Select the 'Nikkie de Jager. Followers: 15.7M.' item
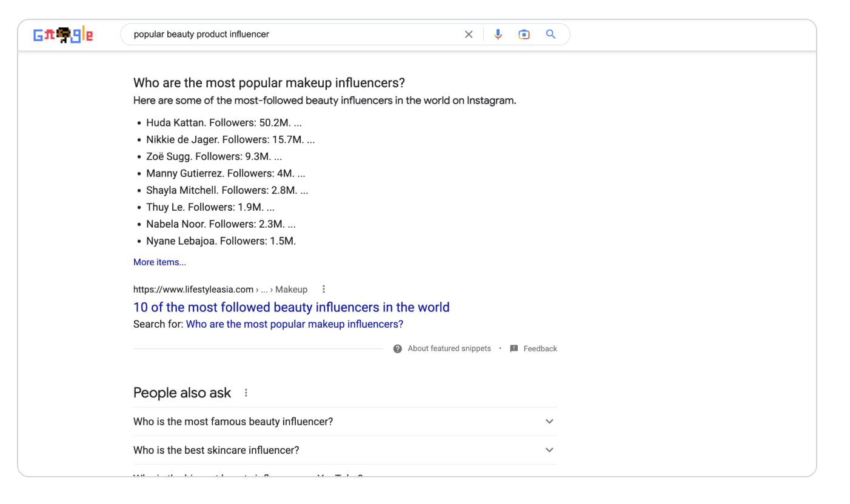The height and width of the screenshot is (504, 850). (230, 139)
